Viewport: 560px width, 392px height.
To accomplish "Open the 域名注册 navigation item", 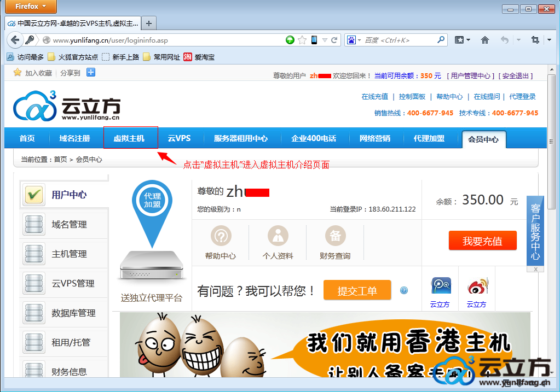I will pyautogui.click(x=74, y=138).
